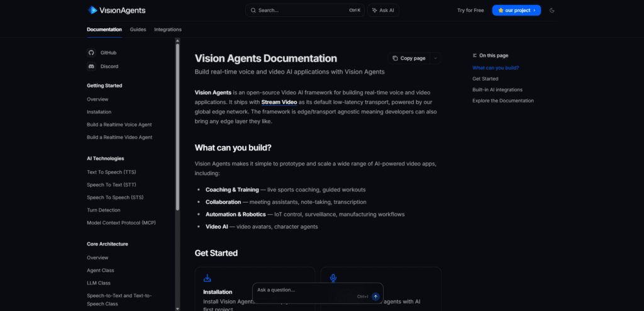Click the Try for Free link
The height and width of the screenshot is (311, 644).
point(470,10)
